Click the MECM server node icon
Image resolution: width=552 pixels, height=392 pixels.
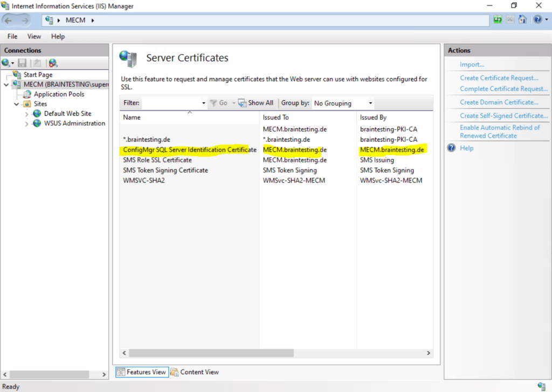[17, 85]
